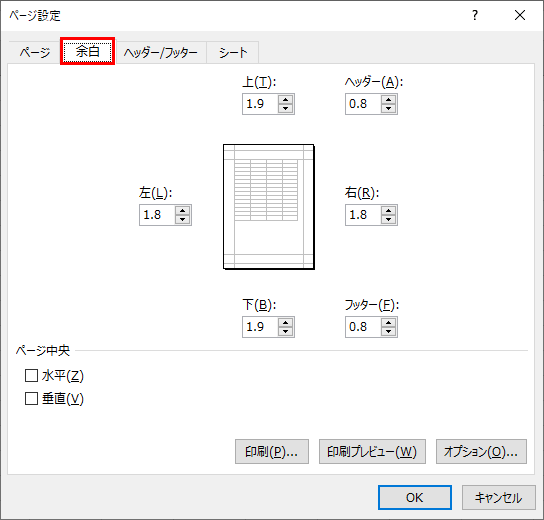544x520 pixels.
Task: Switch to the ヘッダー/フッター tab
Action: [x=161, y=52]
